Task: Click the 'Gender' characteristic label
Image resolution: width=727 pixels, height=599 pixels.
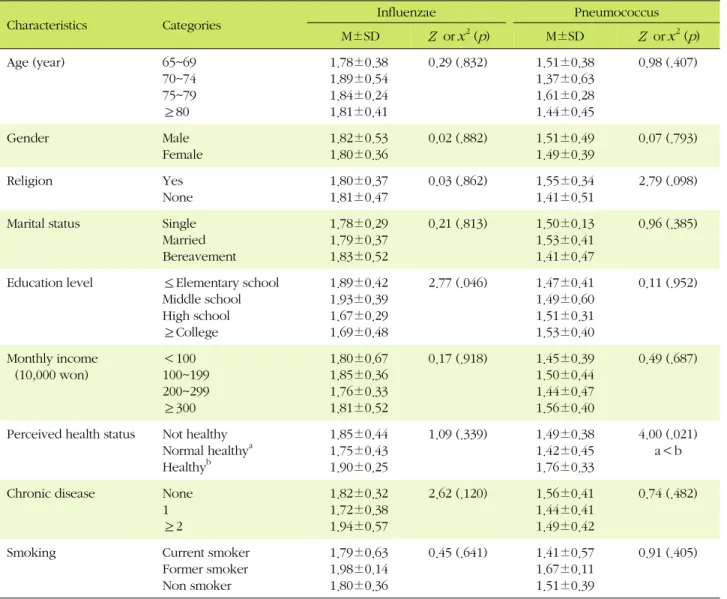Action: (x=28, y=138)
